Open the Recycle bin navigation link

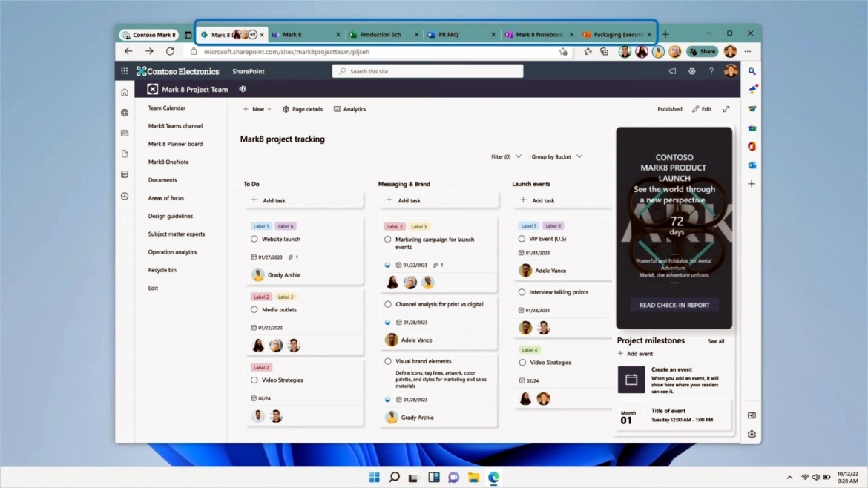pyautogui.click(x=162, y=270)
